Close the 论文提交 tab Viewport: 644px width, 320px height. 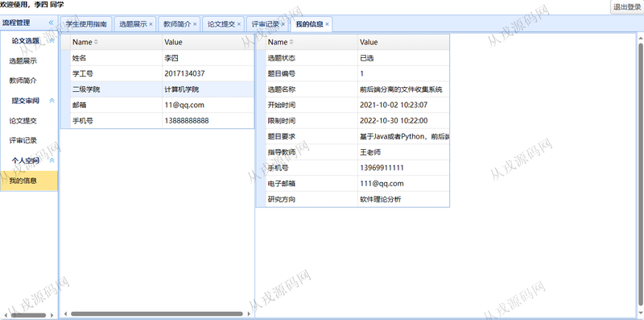239,24
